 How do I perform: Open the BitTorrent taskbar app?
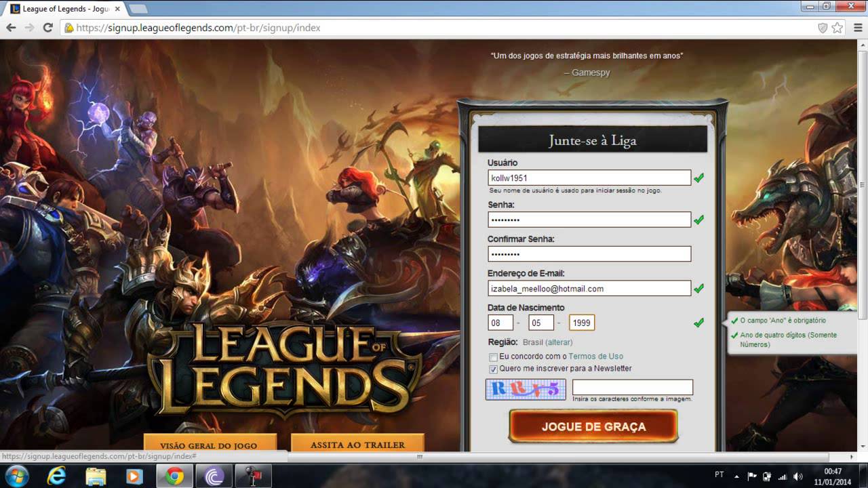[214, 476]
